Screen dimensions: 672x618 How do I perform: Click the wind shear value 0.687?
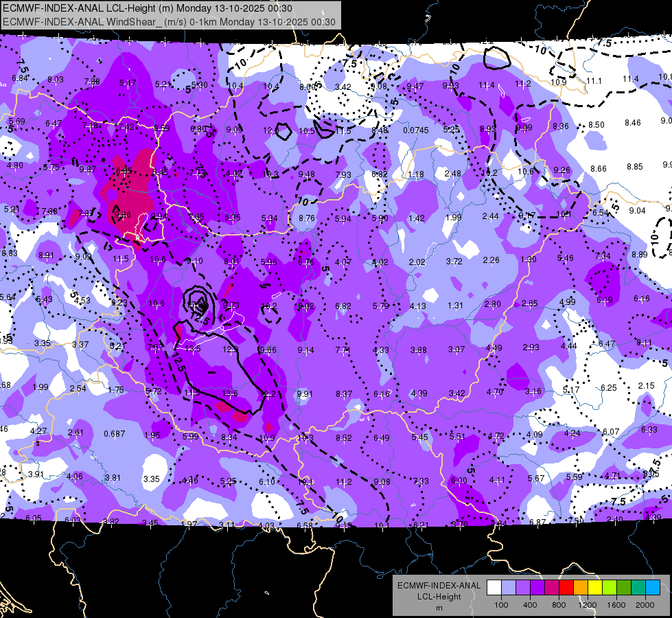(115, 434)
